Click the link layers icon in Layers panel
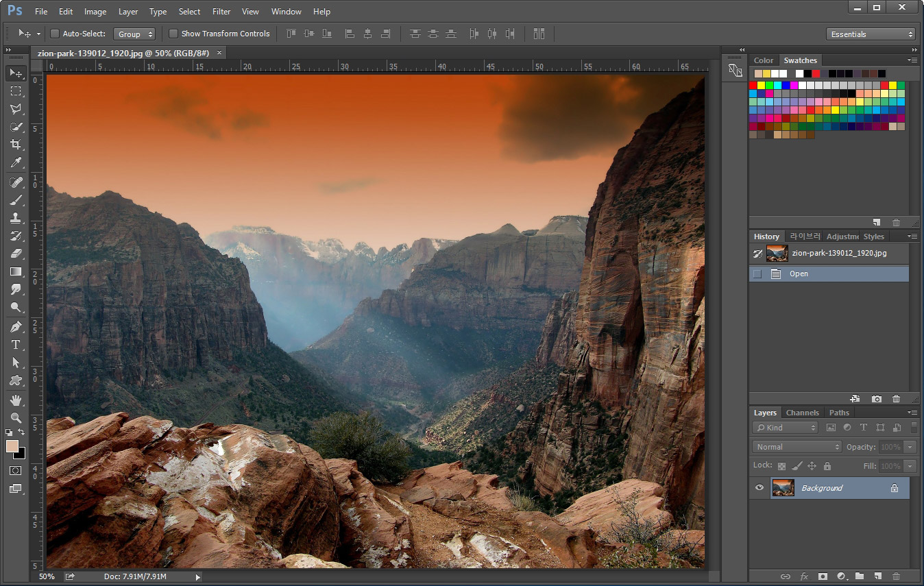Screen dimensions: 924x586 (x=786, y=577)
